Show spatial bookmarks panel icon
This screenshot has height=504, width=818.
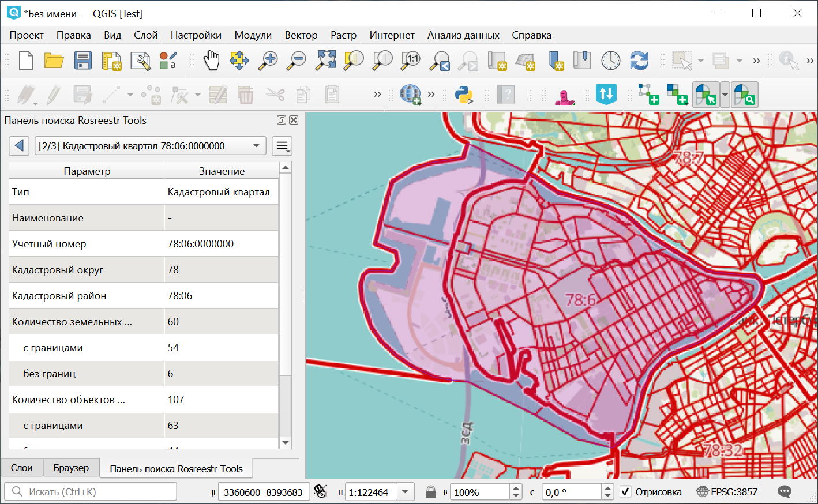tap(582, 61)
